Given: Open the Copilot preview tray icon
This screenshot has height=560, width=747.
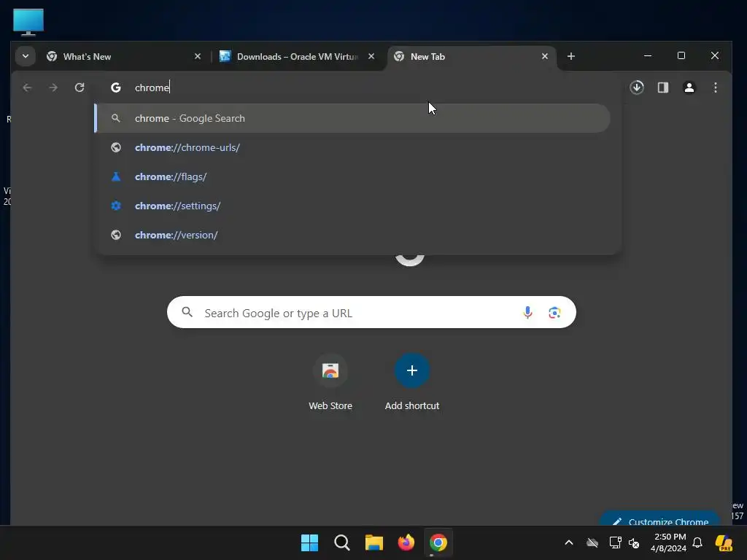Looking at the screenshot, I should (x=724, y=542).
